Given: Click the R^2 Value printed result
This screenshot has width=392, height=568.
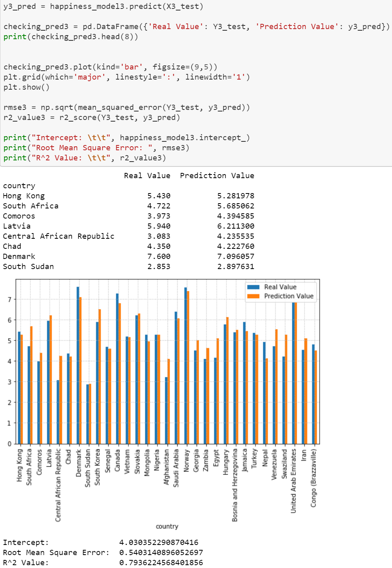Looking at the screenshot, I should (161, 562).
